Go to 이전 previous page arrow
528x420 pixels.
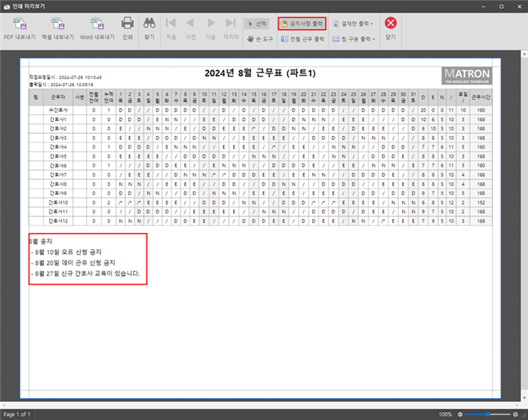coord(190,24)
